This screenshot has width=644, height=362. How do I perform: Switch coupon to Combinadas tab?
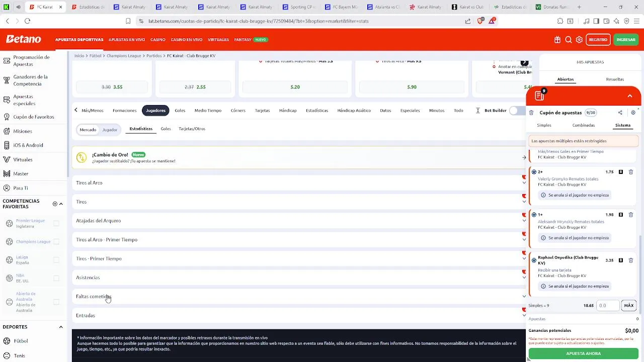(x=583, y=125)
